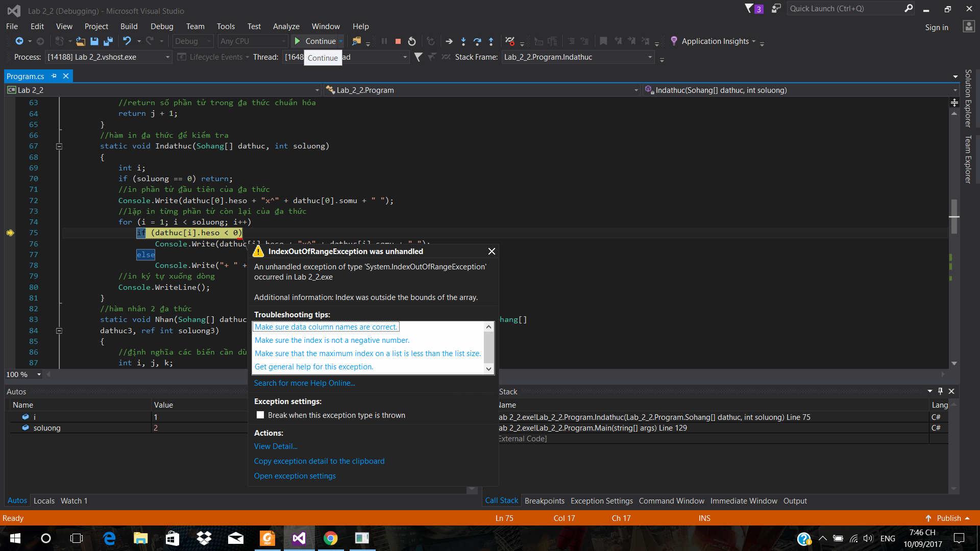The width and height of the screenshot is (980, 551).
Task: Open the Process dropdown
Action: click(x=167, y=57)
